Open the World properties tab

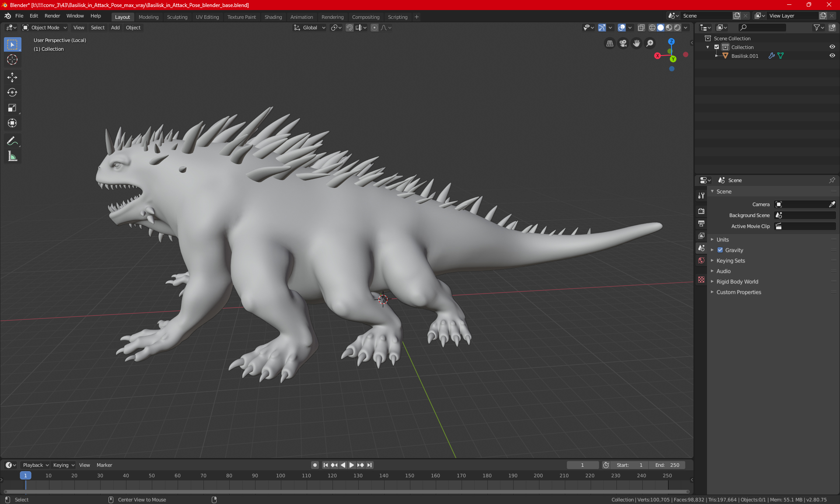point(701,260)
